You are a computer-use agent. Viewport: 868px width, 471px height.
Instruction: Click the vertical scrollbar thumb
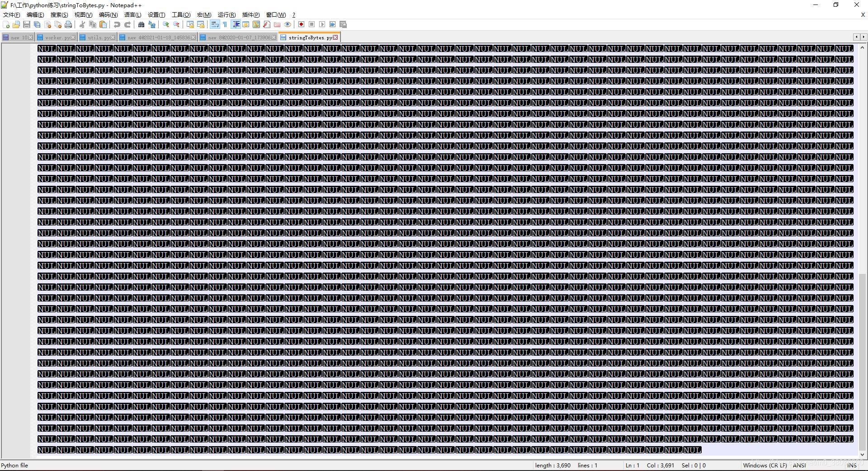pyautogui.click(x=862, y=362)
